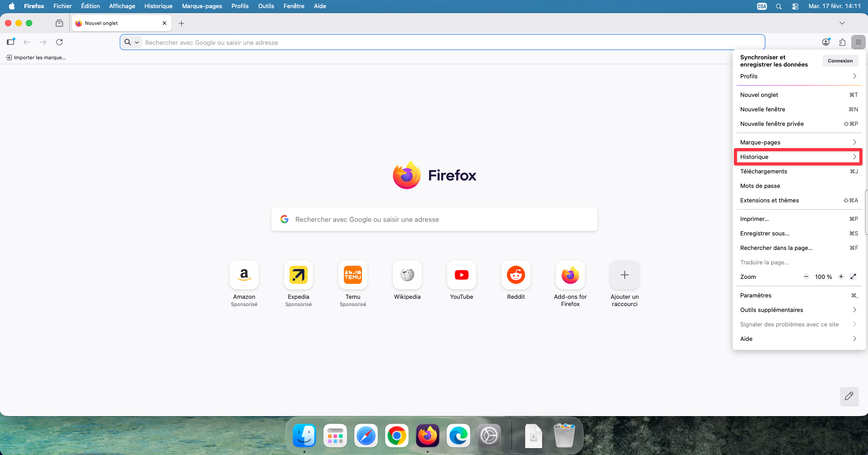Expand the Aide submenu in panel
Viewport: 868px width, 455px height.
point(799,339)
